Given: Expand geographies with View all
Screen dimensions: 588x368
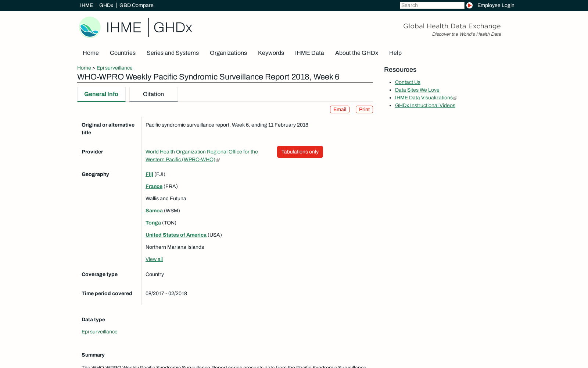Looking at the screenshot, I should click(154, 259).
